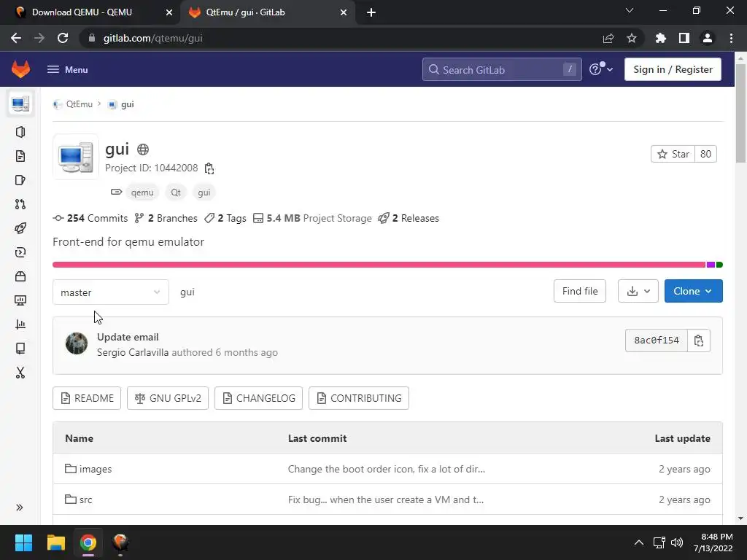Open the project overview sidebar icon
The height and width of the screenshot is (560, 747).
pos(20,104)
